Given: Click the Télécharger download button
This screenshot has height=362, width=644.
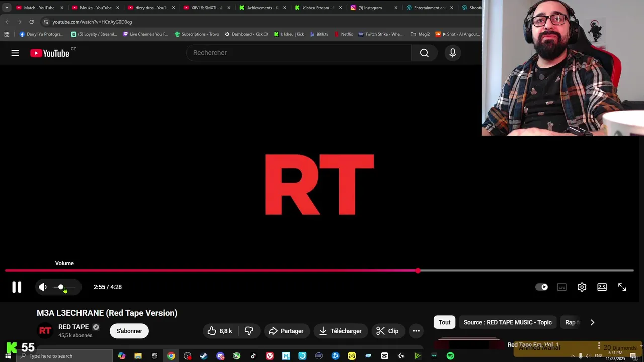Looking at the screenshot, I should tap(341, 331).
